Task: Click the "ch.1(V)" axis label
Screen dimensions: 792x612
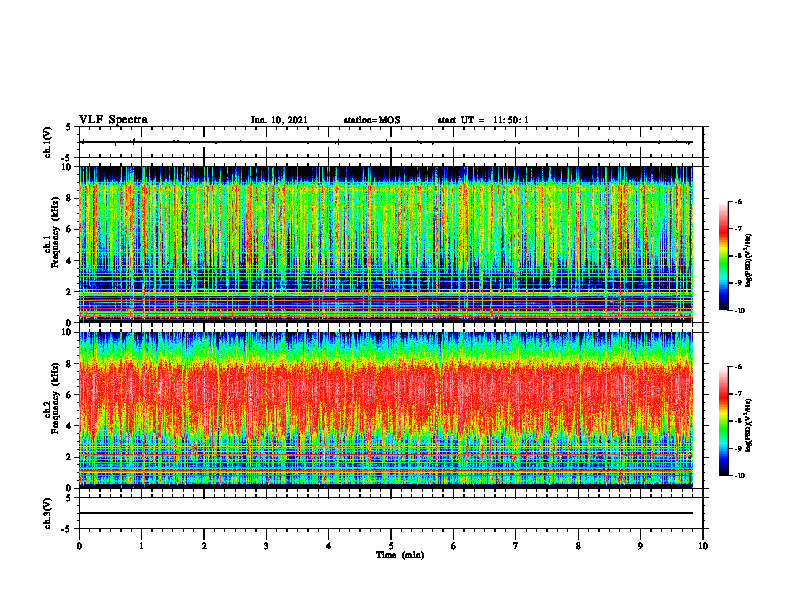Action: pos(47,142)
